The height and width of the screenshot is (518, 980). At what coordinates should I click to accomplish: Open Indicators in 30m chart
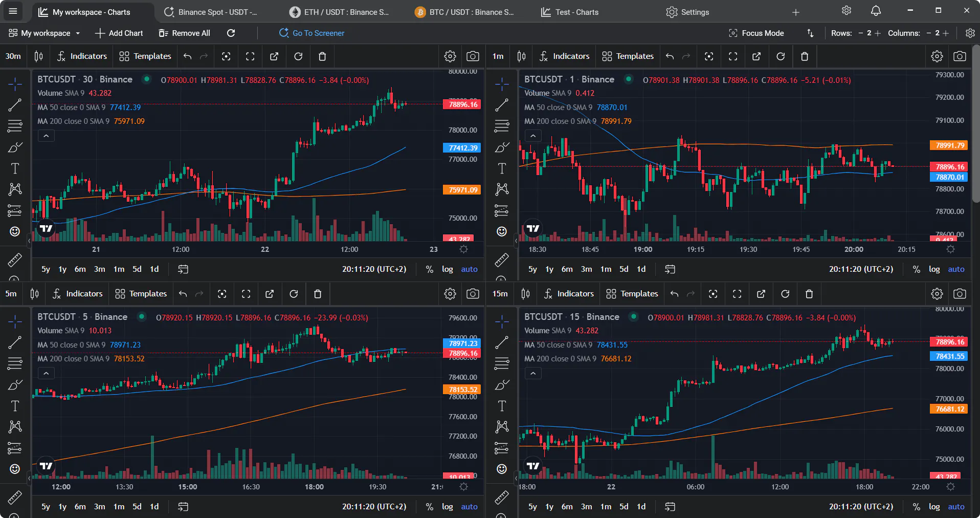click(x=82, y=56)
